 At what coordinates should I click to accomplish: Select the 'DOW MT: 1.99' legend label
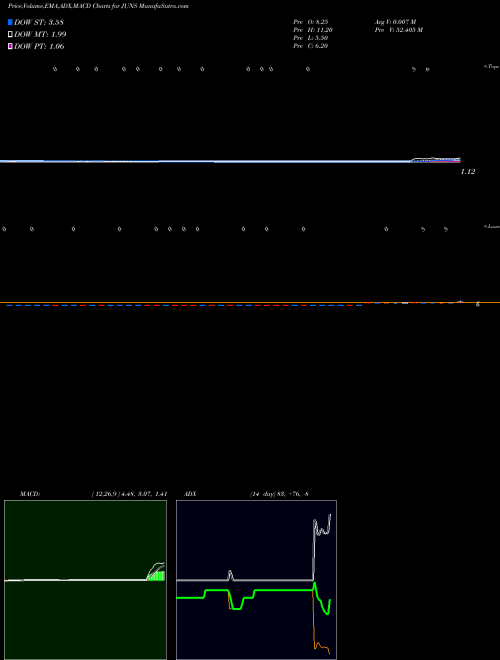40,35
